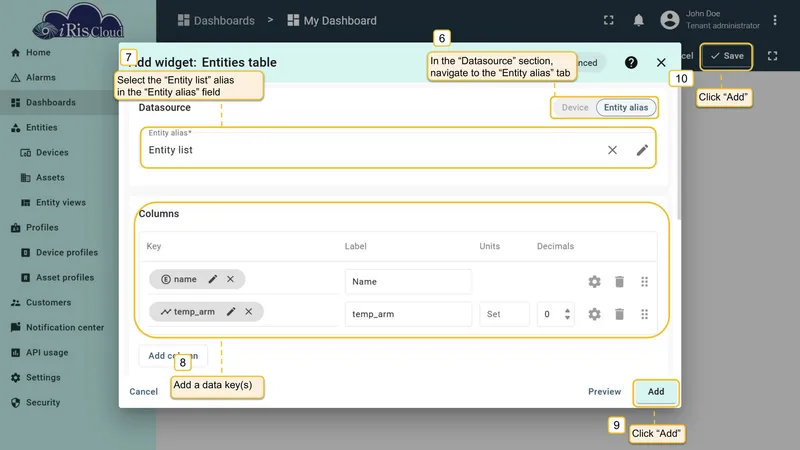Click the Dashboards breadcrumb link
This screenshot has width=800, height=450.
tap(216, 20)
